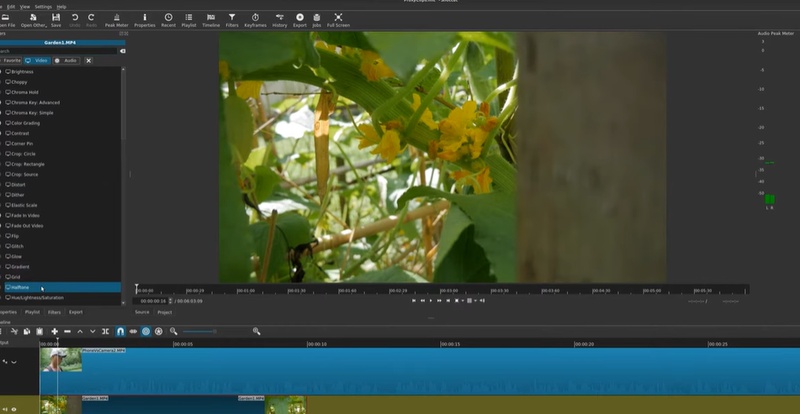
Task: Open the Help menu
Action: 61,7
